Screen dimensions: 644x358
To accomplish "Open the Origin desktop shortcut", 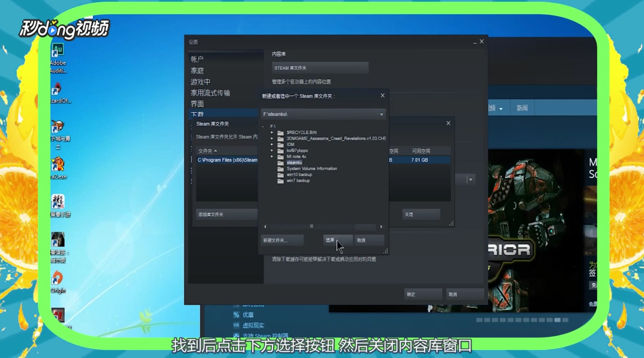I will (57, 282).
